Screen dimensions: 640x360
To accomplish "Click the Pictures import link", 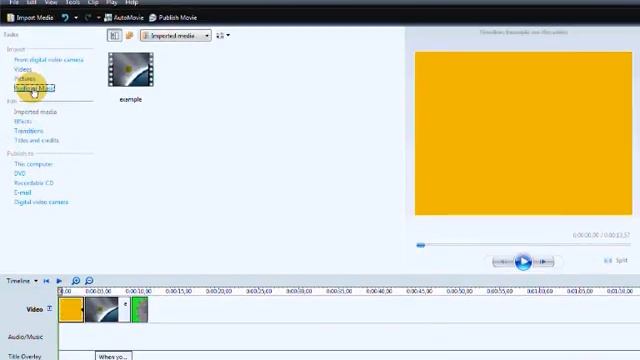I will click(25, 78).
